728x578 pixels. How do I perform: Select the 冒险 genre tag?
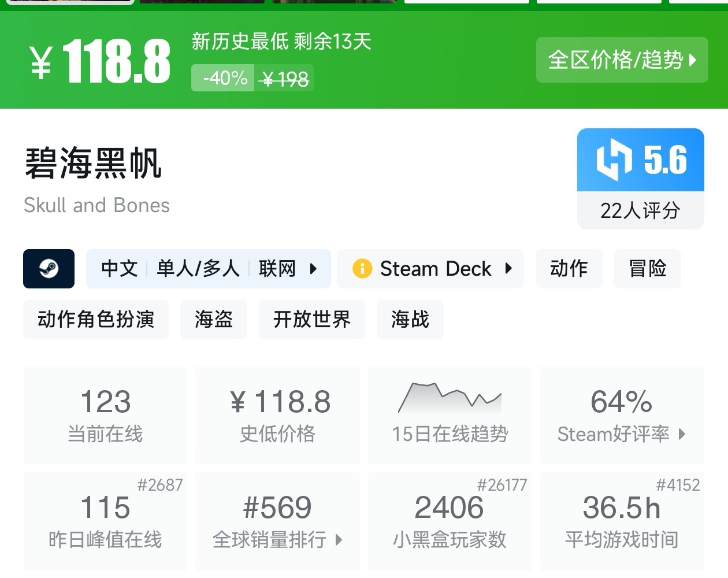[x=647, y=269]
